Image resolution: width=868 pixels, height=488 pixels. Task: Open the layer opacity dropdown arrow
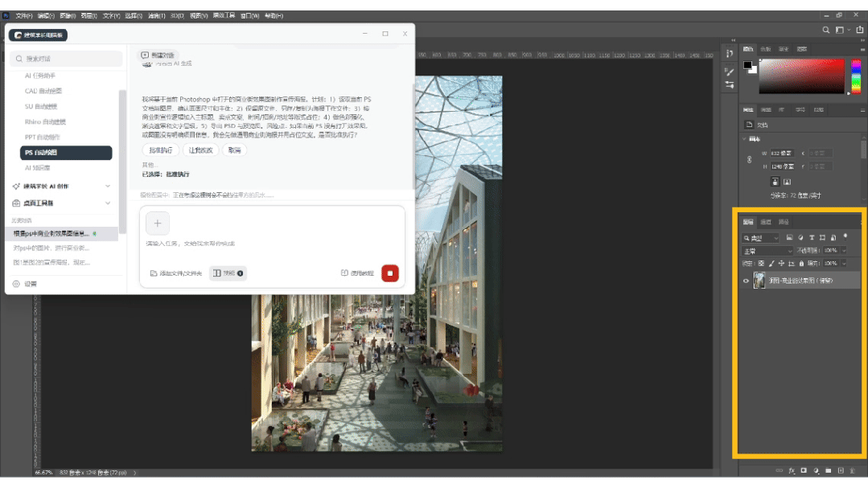844,251
